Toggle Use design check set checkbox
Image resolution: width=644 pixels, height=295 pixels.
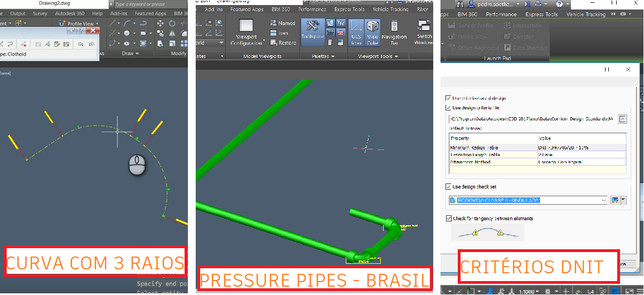(x=449, y=187)
